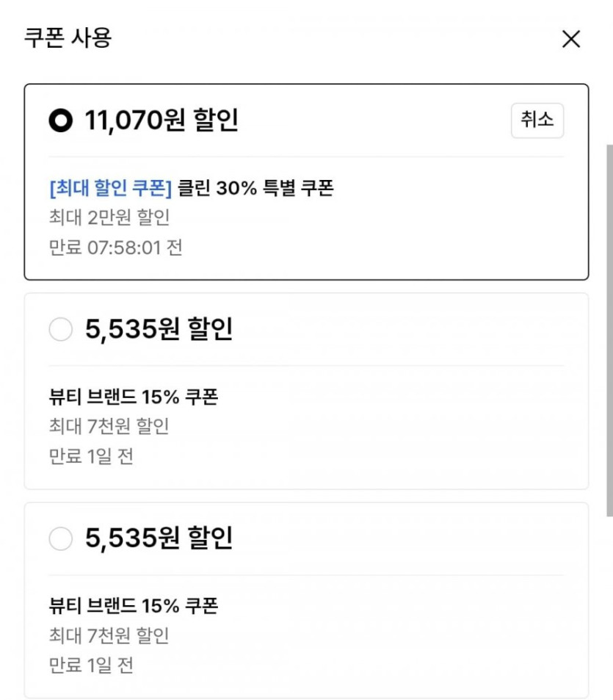Select the bottom 5,535원 할인 radio button
This screenshot has height=700, width=613.
(61, 539)
